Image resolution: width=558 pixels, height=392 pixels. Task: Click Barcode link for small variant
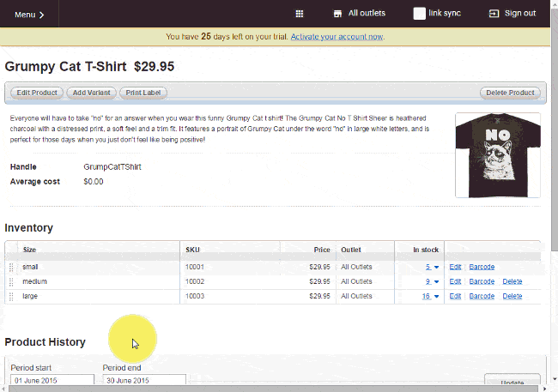click(482, 267)
